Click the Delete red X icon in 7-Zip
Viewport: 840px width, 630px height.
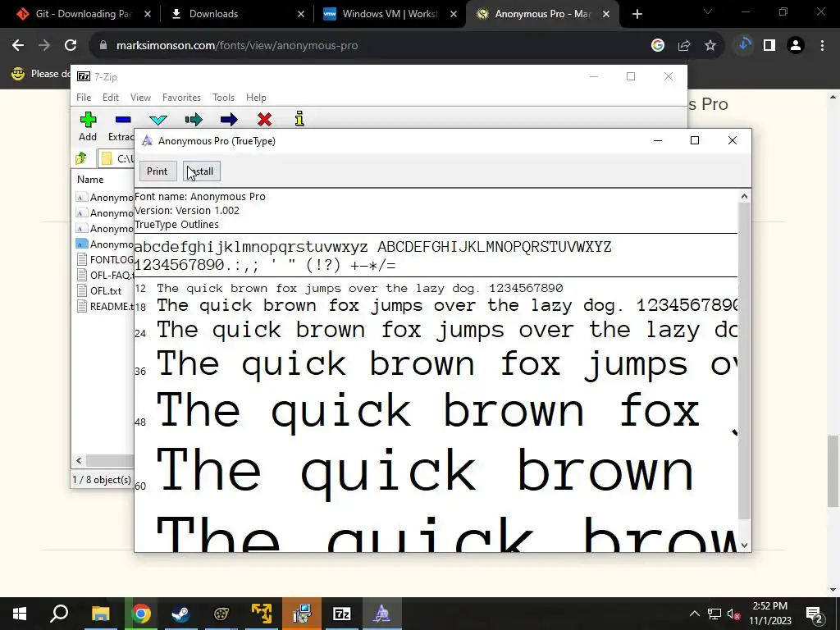(x=264, y=120)
